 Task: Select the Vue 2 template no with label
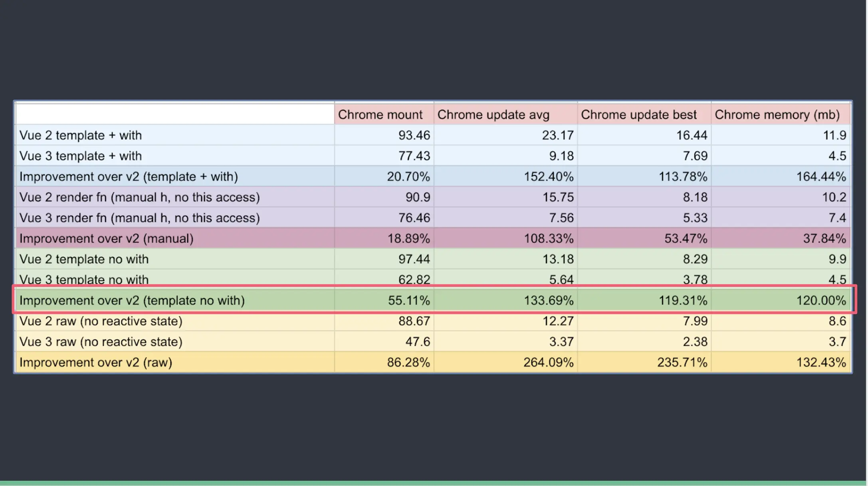84,259
